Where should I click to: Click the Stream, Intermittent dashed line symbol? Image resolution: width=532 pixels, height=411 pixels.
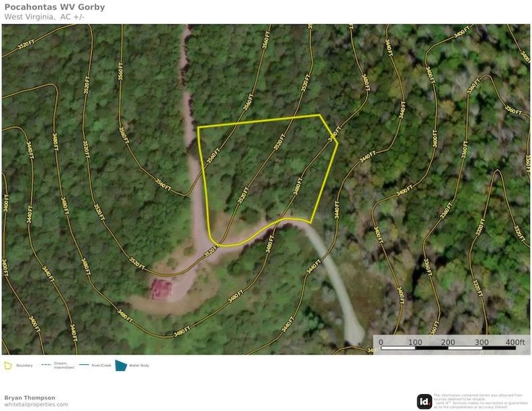click(x=46, y=365)
